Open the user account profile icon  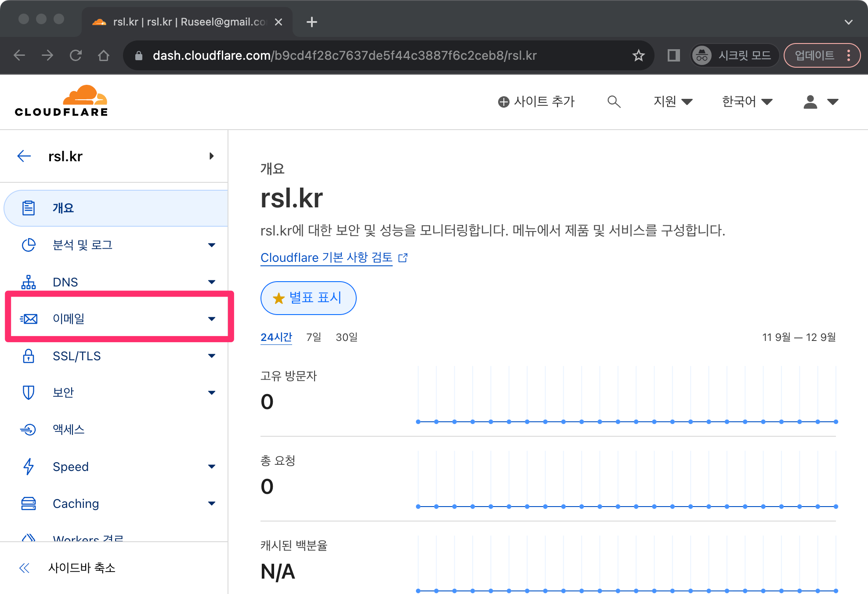click(x=810, y=102)
